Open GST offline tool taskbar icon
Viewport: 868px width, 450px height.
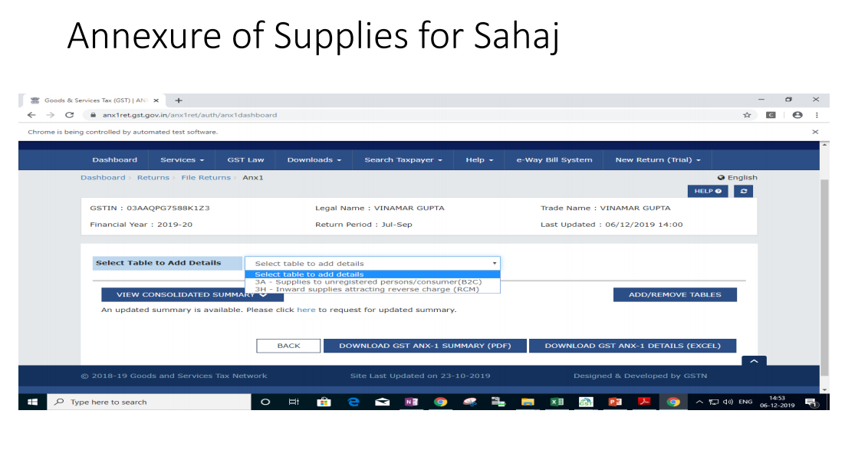coord(586,402)
